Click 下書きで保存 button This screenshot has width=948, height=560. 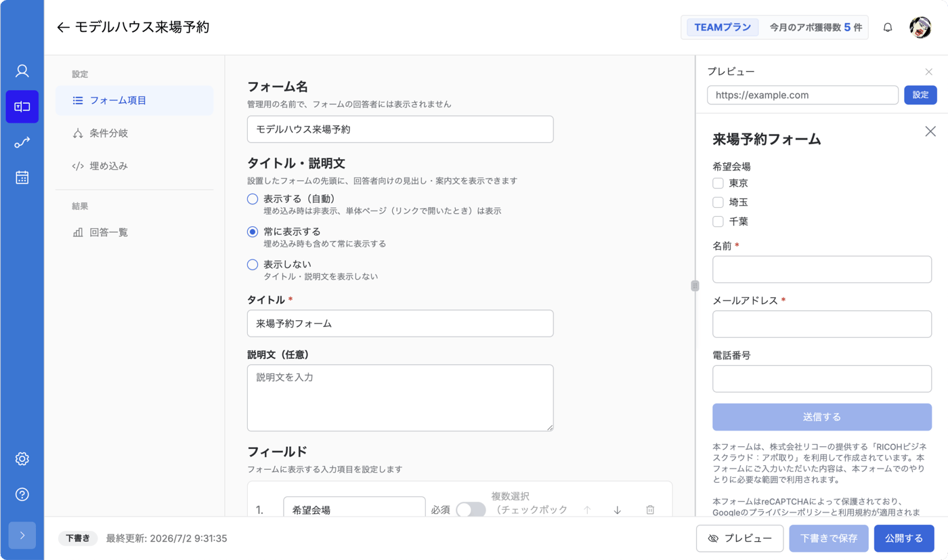[829, 538]
